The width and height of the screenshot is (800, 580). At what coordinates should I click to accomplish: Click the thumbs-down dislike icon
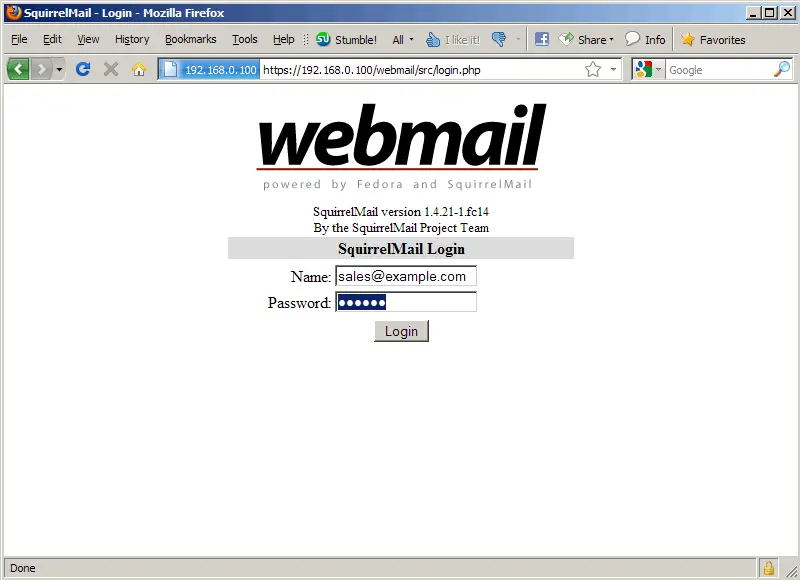tap(498, 39)
